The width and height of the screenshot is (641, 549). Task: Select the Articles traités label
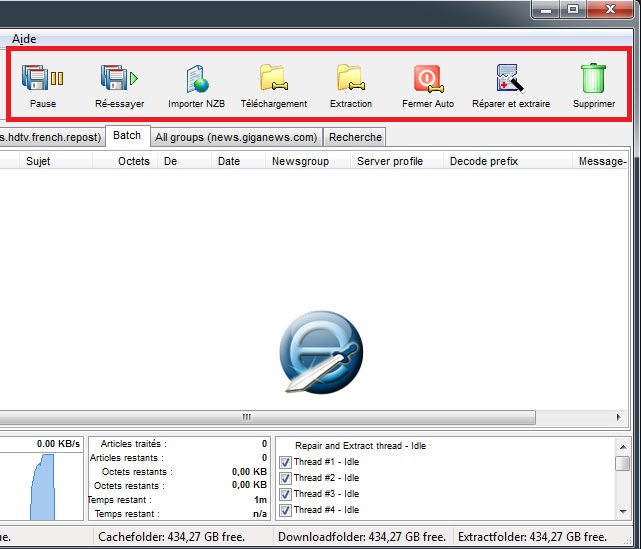134,444
